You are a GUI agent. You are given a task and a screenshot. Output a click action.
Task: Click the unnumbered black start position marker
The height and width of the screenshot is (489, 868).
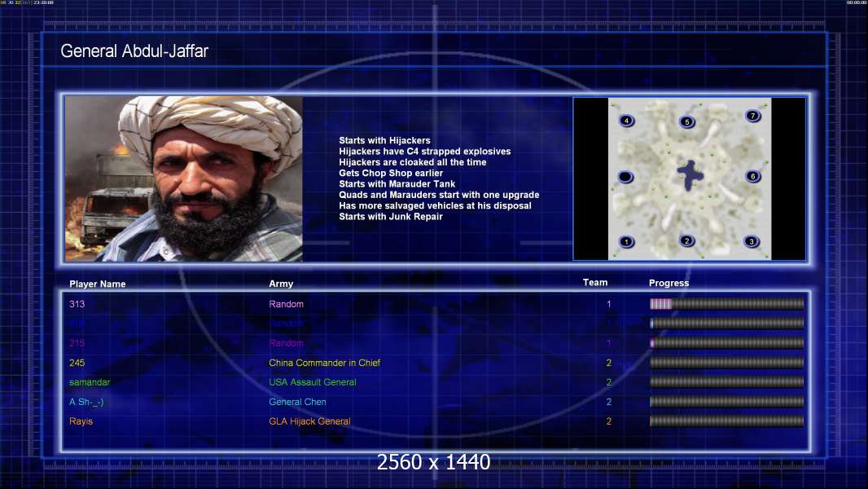[625, 177]
